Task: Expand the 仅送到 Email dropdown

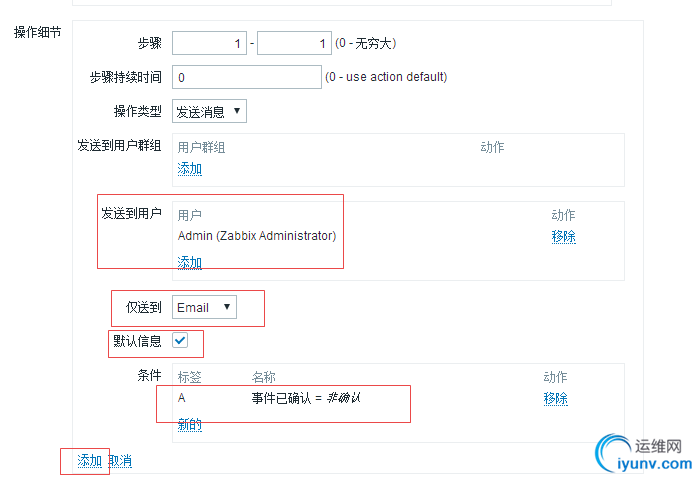Action: pyautogui.click(x=205, y=307)
